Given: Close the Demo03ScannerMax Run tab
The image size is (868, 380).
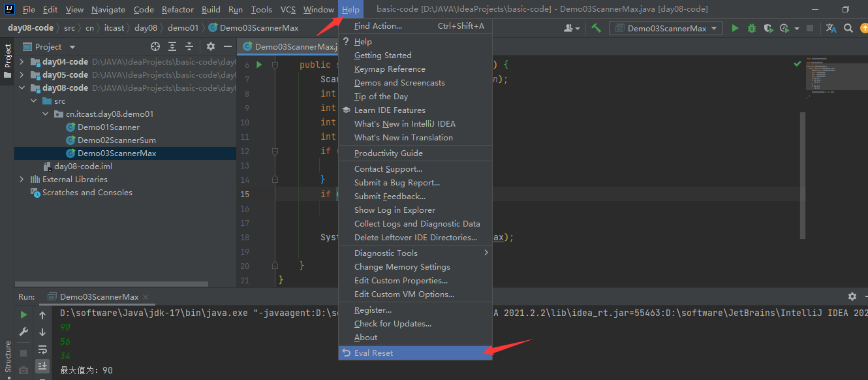Looking at the screenshot, I should click(x=146, y=297).
